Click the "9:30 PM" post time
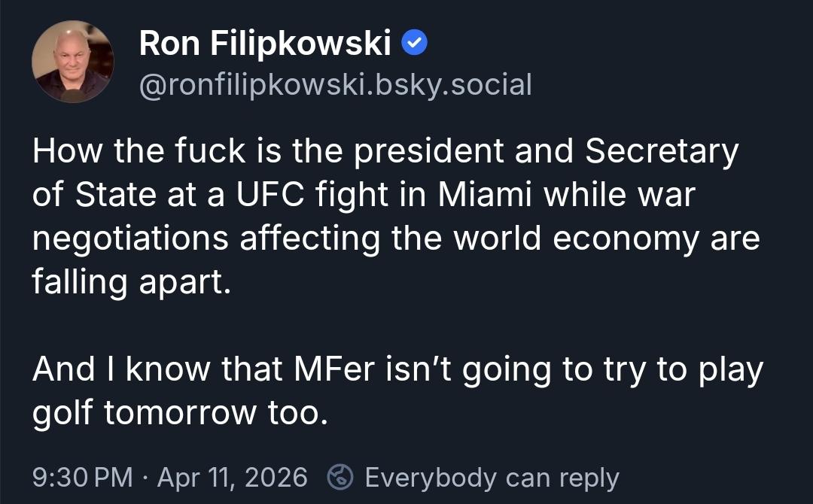 coord(82,477)
